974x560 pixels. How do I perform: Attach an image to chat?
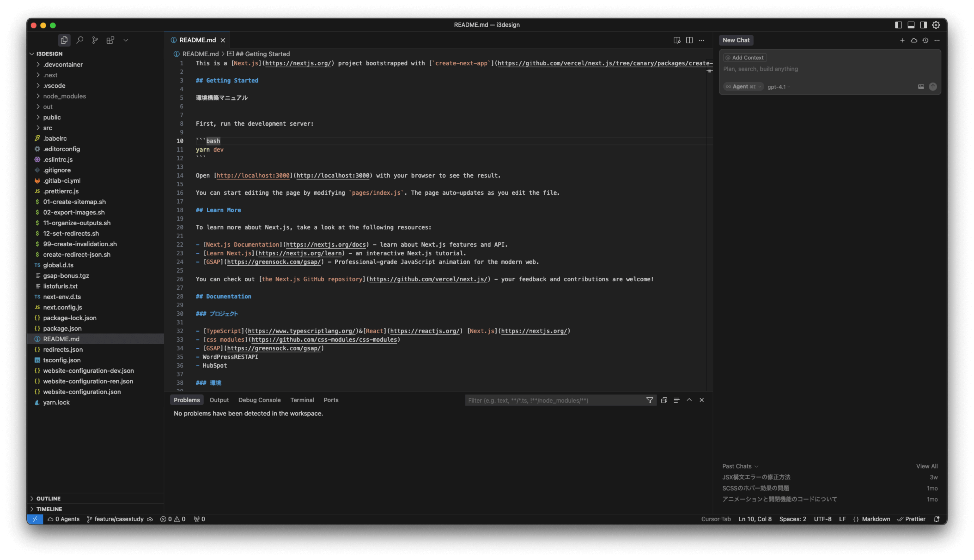[x=921, y=87]
